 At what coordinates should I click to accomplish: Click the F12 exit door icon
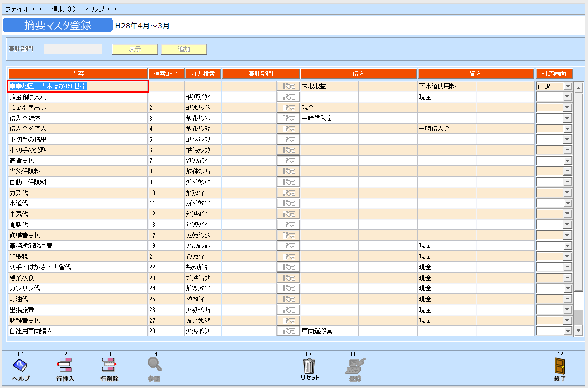point(559,365)
